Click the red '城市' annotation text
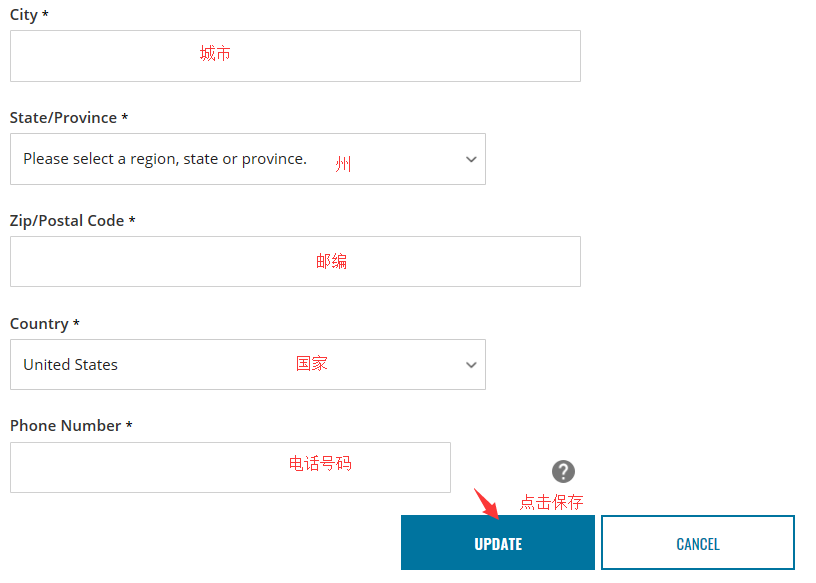The height and width of the screenshot is (583, 816). (215, 54)
